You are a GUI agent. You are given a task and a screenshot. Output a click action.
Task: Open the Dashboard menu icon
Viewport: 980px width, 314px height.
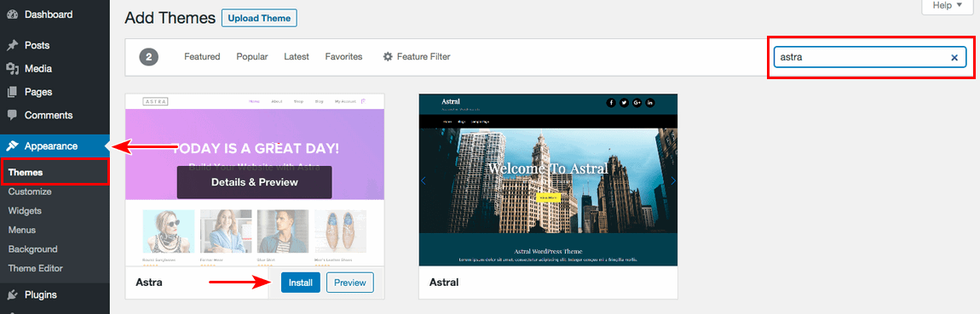point(12,14)
